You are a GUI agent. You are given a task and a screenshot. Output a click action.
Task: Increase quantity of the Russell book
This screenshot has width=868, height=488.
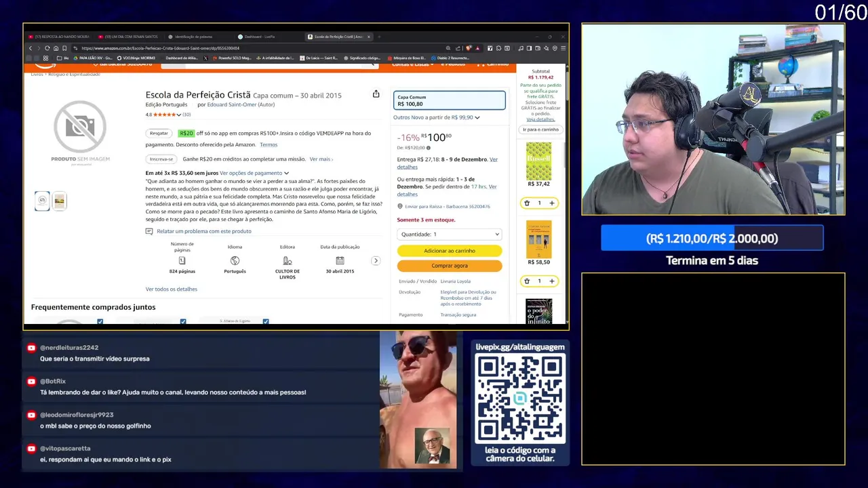tap(552, 203)
